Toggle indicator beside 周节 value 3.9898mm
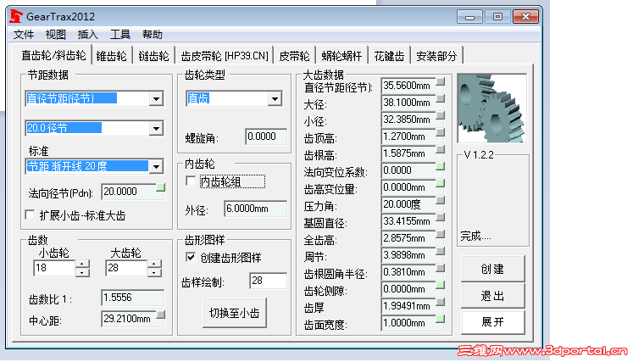Viewport: 644px width, 362px height. click(x=441, y=251)
